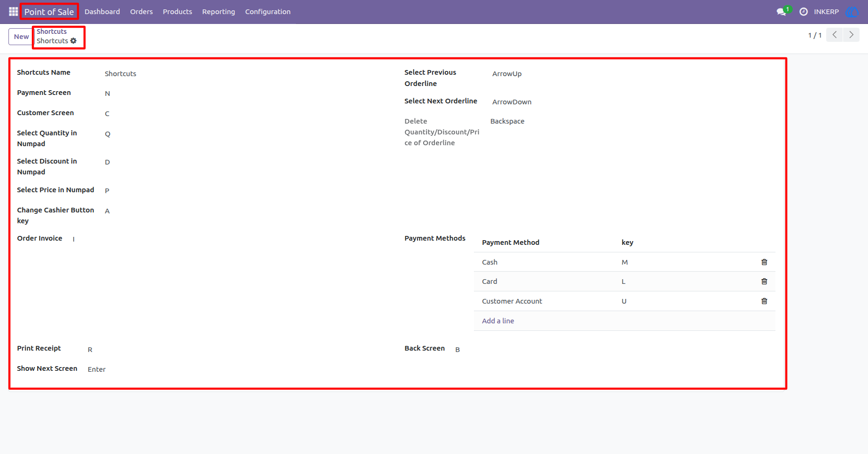Open the Reporting menu
868x454 pixels.
(x=218, y=12)
